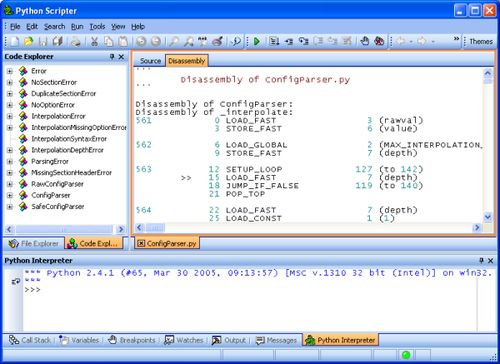
Task: Click the Print icon in toolbar
Action: (x=76, y=41)
